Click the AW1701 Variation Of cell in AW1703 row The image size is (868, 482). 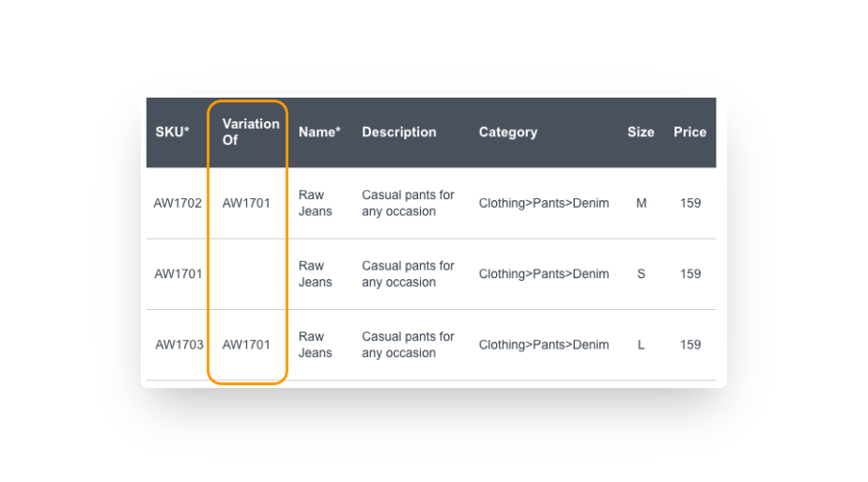pos(246,345)
